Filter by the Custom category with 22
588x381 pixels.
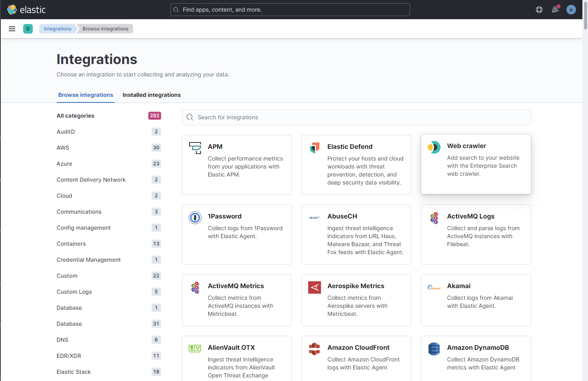pyautogui.click(x=109, y=276)
